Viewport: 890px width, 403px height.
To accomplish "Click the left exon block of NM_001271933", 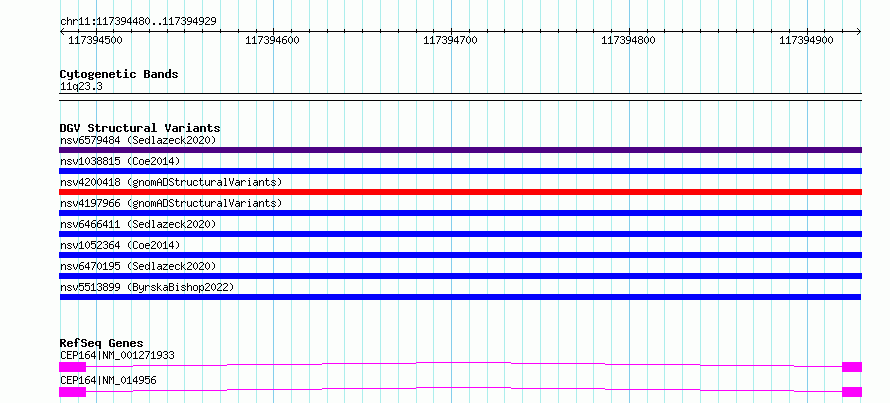I will [72, 367].
